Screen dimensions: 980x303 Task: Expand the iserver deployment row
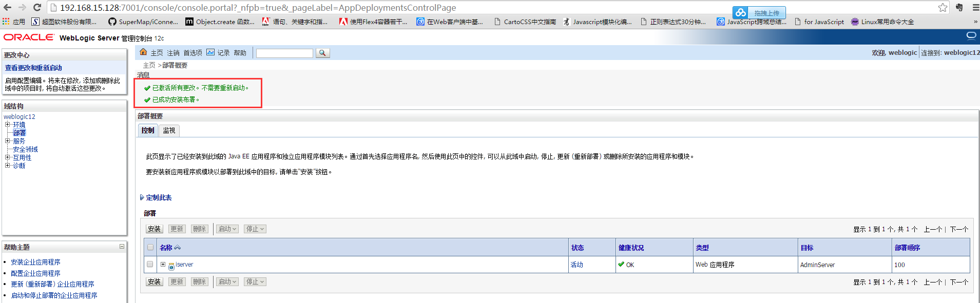tap(163, 265)
